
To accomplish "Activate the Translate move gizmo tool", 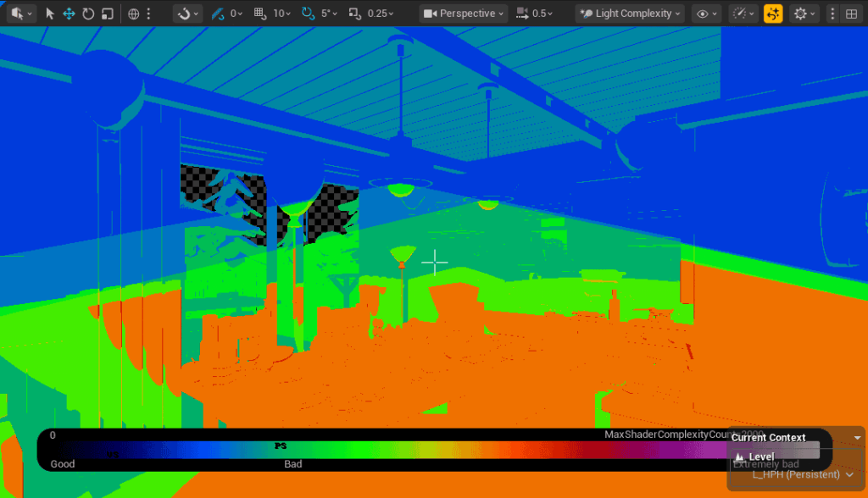I will tap(69, 14).
